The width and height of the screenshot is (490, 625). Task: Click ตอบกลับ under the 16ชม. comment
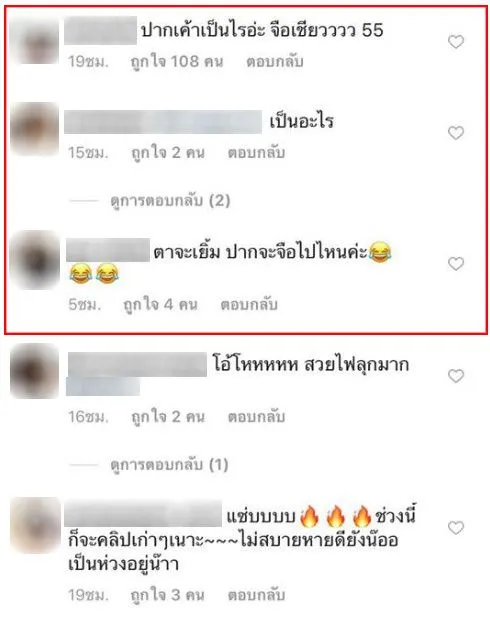tap(256, 417)
